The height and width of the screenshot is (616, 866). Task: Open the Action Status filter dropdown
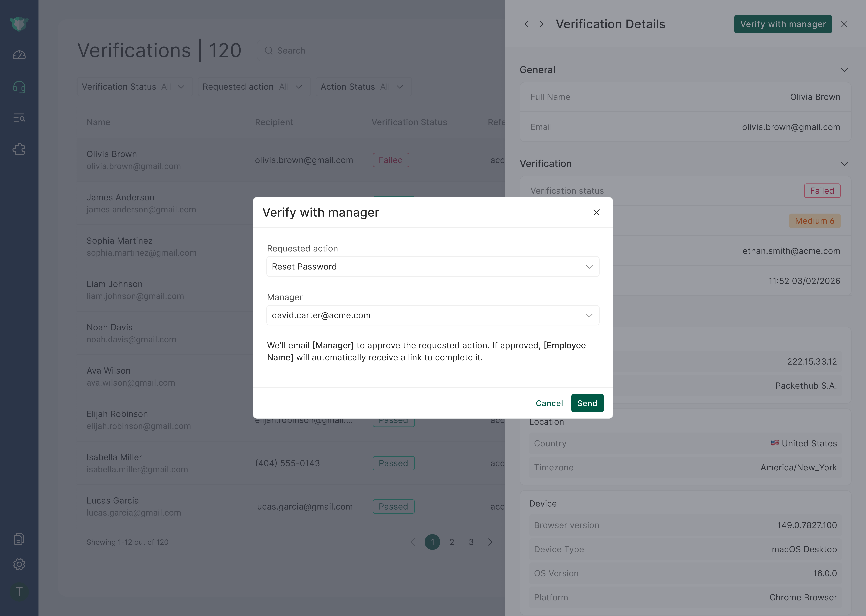(x=364, y=87)
